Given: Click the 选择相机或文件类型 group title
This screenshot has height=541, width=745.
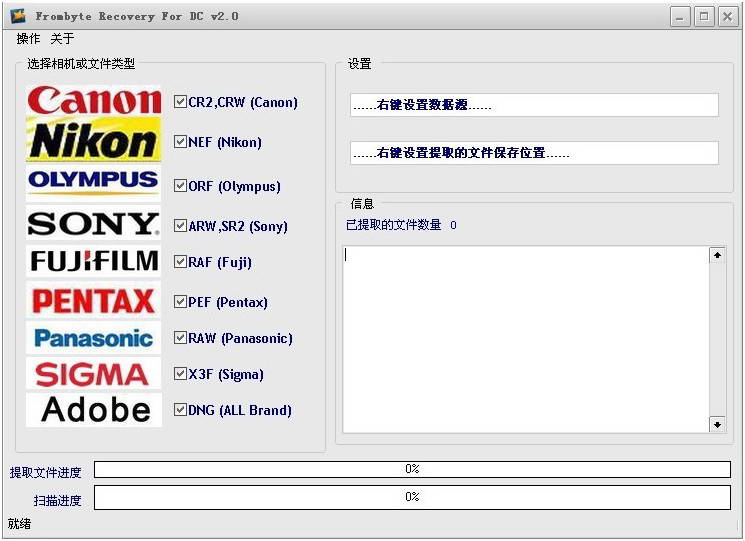Looking at the screenshot, I should point(81,64).
